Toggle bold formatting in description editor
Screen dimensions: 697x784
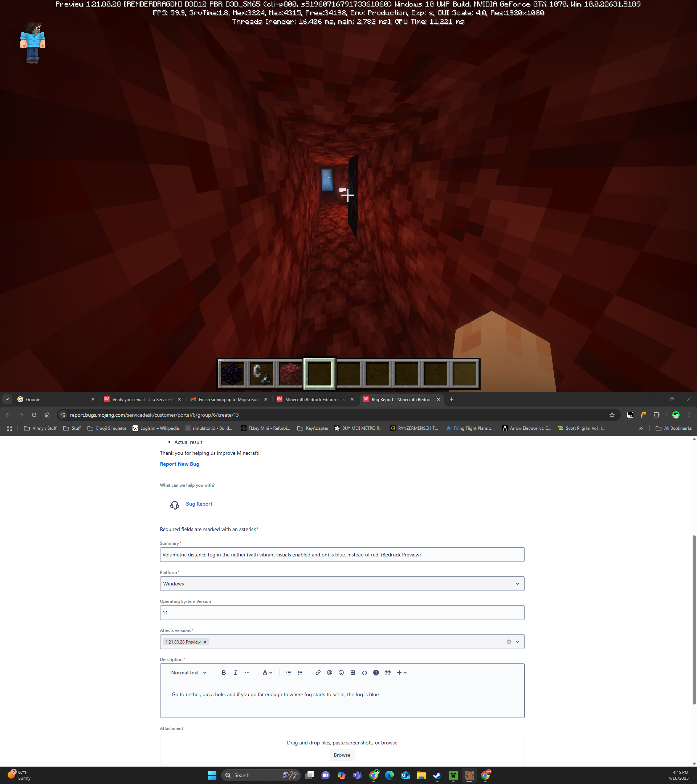tap(224, 672)
